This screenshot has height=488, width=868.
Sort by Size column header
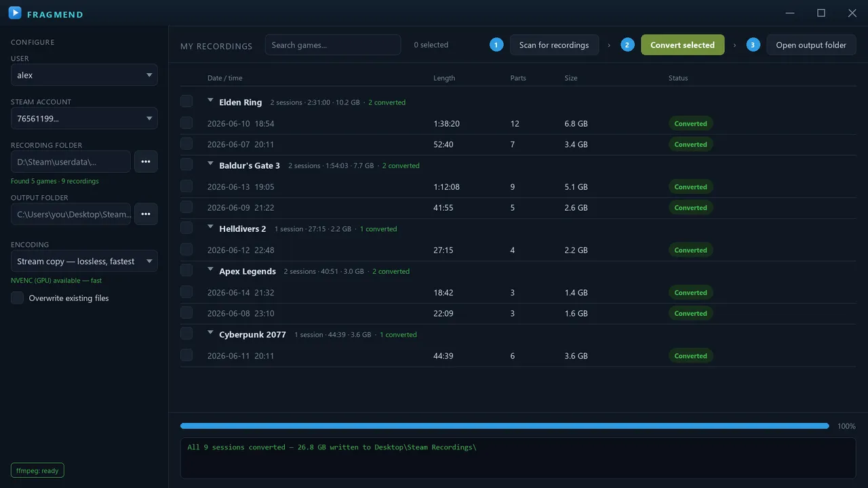tap(571, 78)
